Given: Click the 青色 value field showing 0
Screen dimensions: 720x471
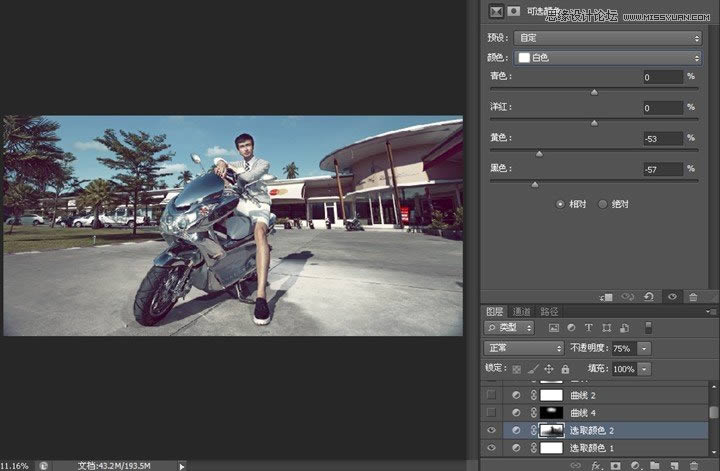Looking at the screenshot, I should [663, 77].
